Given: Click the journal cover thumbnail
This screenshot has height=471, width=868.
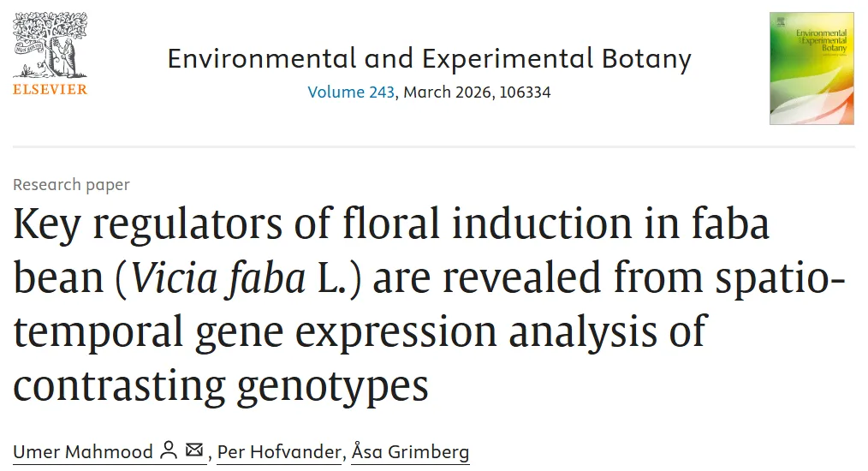Looking at the screenshot, I should [811, 69].
